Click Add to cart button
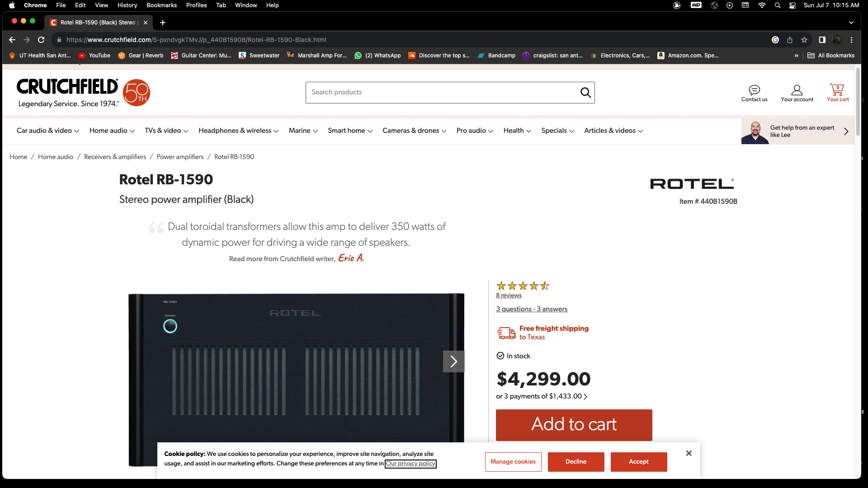 [x=574, y=425]
